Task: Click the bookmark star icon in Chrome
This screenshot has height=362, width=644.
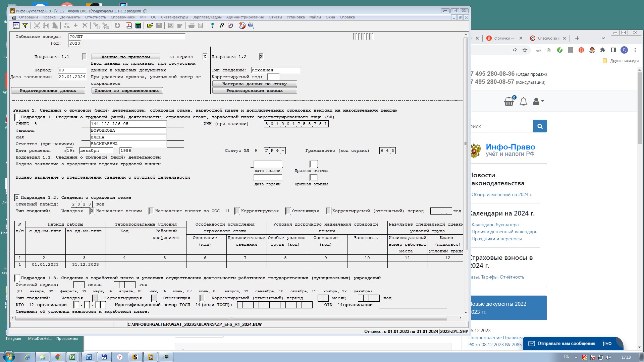Action: tap(525, 50)
